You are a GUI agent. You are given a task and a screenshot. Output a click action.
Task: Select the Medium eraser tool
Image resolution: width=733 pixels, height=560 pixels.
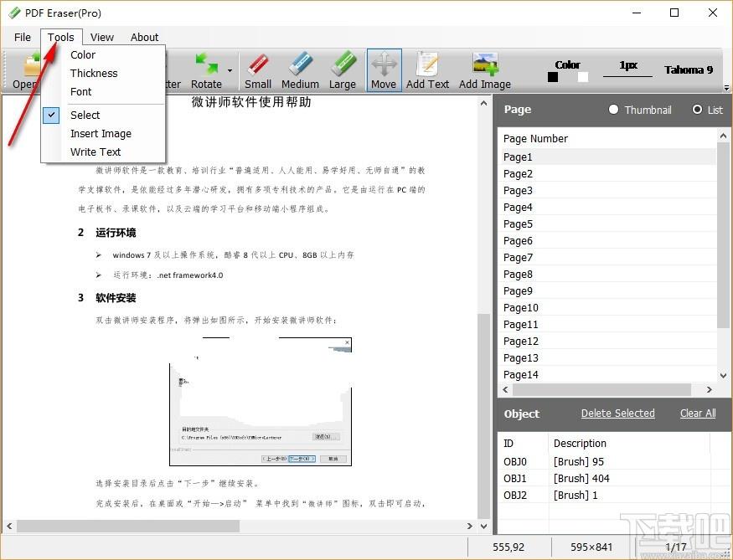click(300, 70)
